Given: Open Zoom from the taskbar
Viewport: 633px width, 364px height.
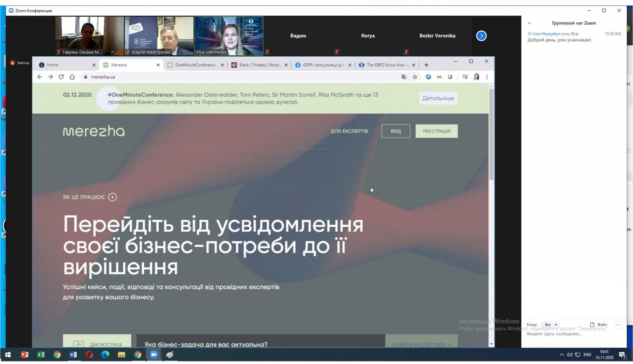Looking at the screenshot, I should tap(154, 355).
